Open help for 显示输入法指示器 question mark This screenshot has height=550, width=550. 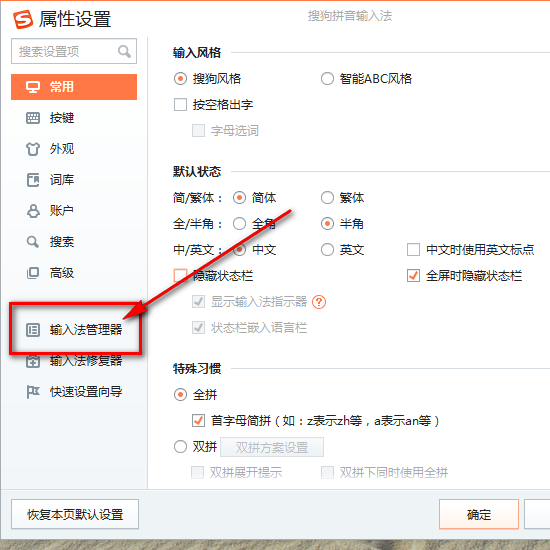319,302
